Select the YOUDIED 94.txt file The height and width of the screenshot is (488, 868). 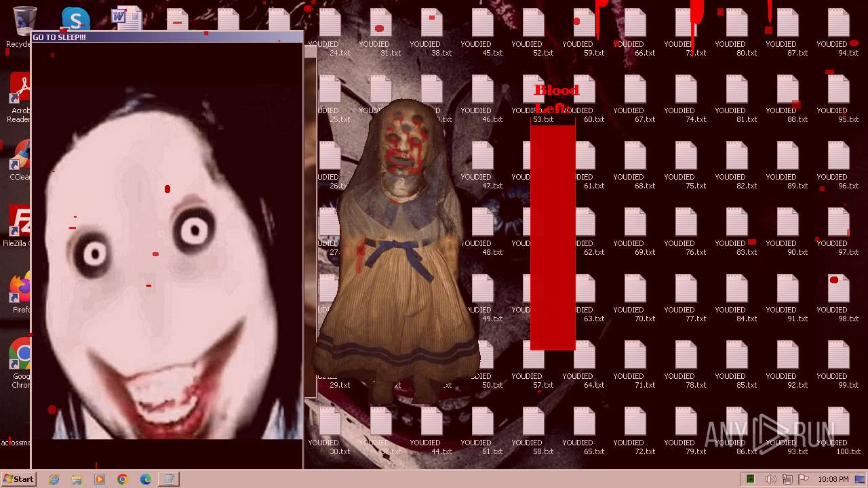[838, 33]
